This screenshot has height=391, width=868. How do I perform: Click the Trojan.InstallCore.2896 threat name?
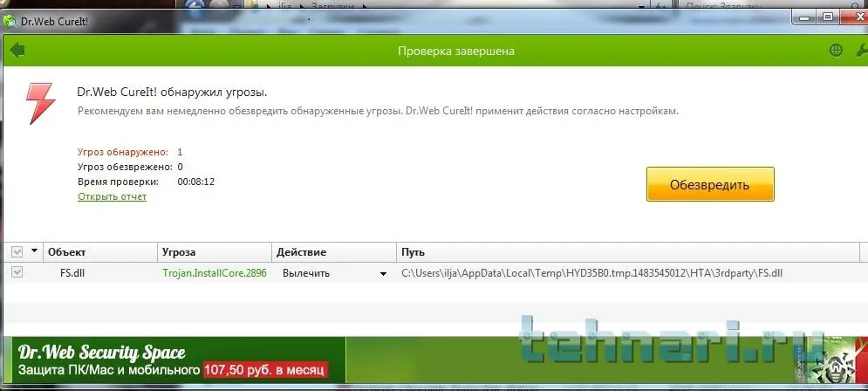point(215,273)
